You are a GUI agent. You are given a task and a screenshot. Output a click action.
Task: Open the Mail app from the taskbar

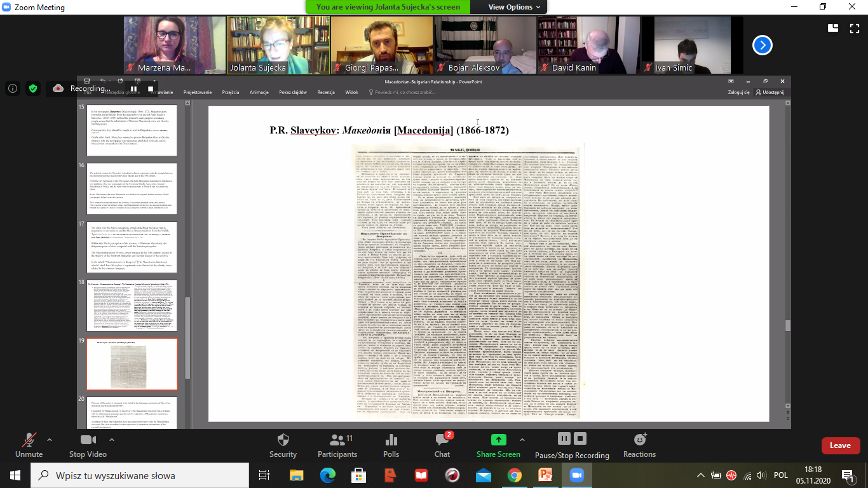pos(484,475)
